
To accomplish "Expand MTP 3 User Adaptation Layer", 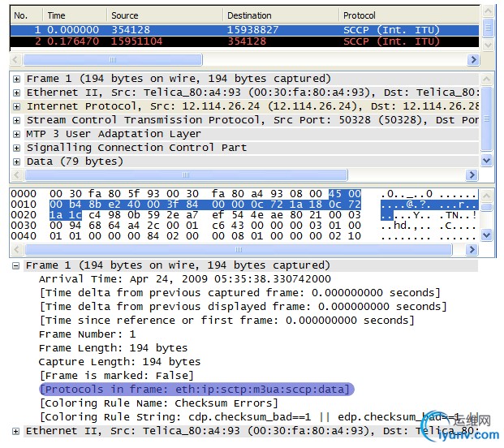I will 16,134.
